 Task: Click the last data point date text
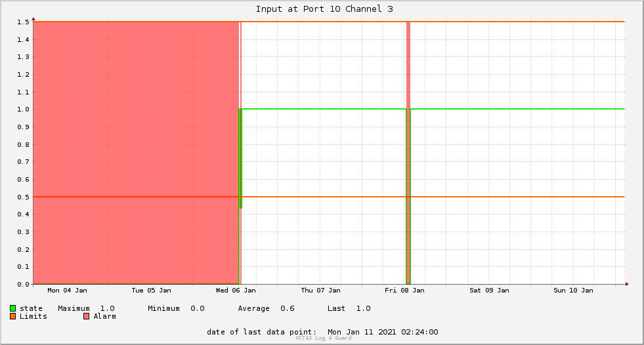322,332
